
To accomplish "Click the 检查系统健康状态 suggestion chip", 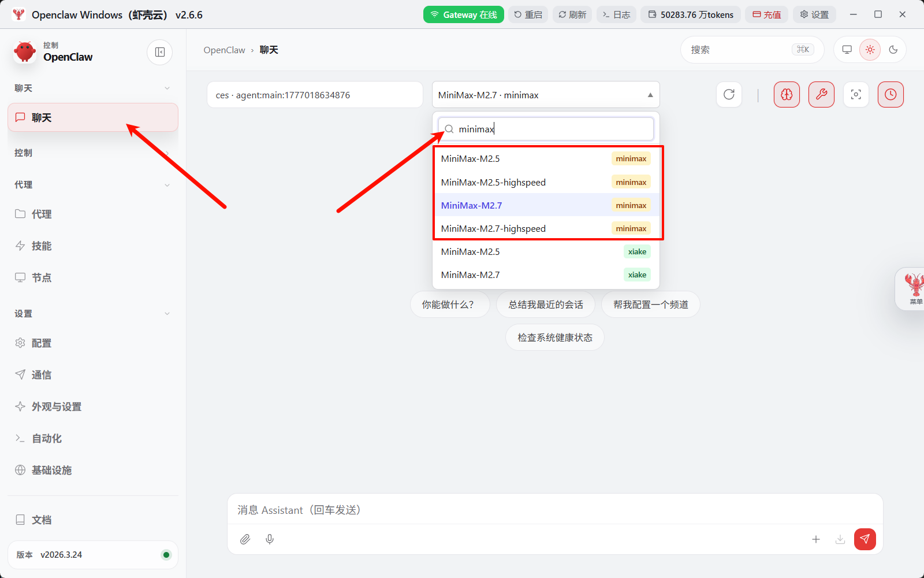I will point(555,338).
